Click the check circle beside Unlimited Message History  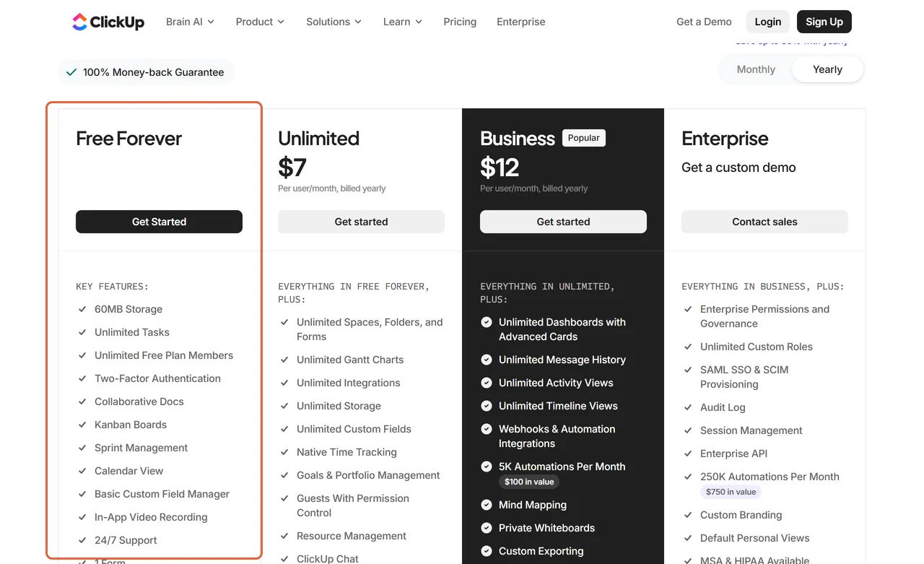[487, 360]
